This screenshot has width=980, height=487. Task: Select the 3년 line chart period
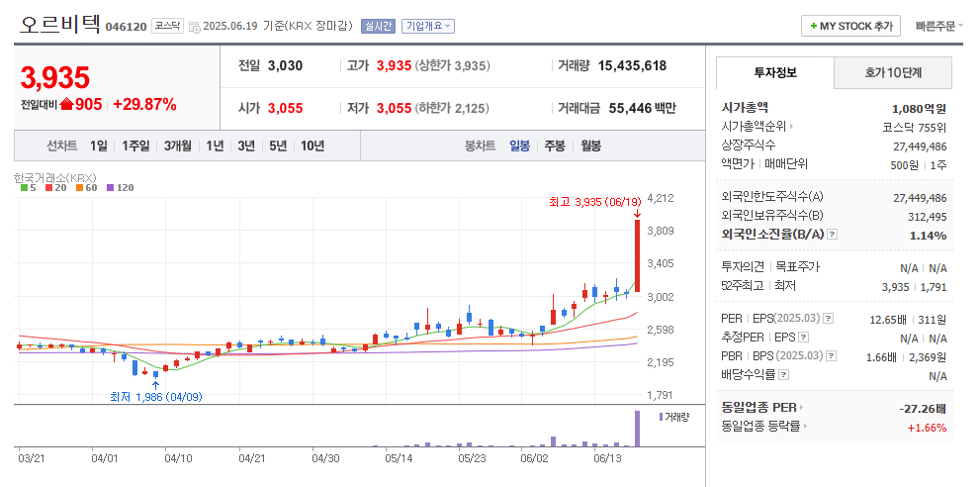coord(245,146)
